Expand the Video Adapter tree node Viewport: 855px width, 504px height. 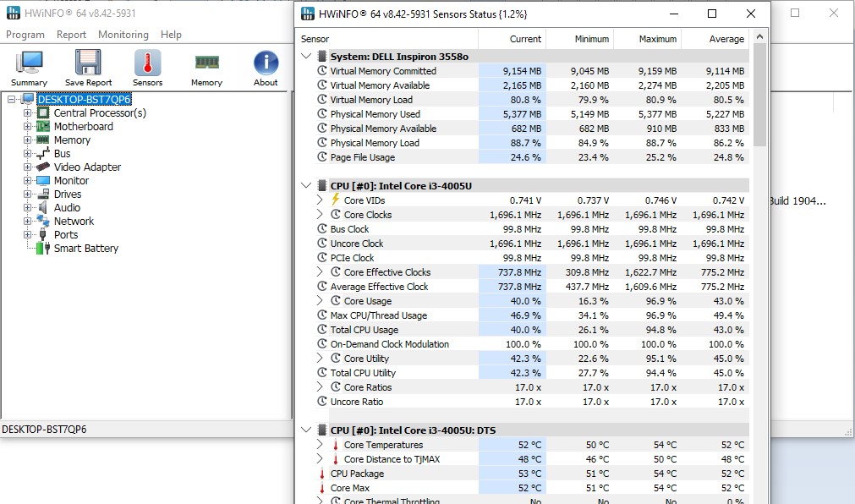27,167
